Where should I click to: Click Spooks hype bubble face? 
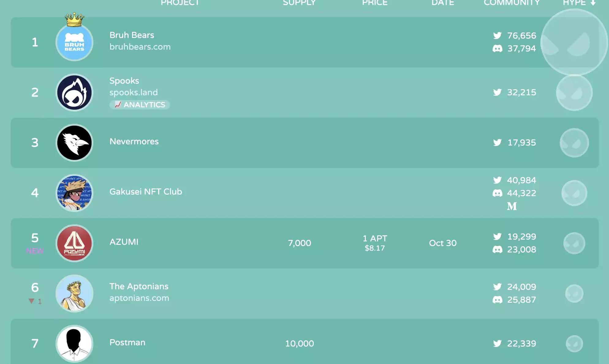point(574,93)
